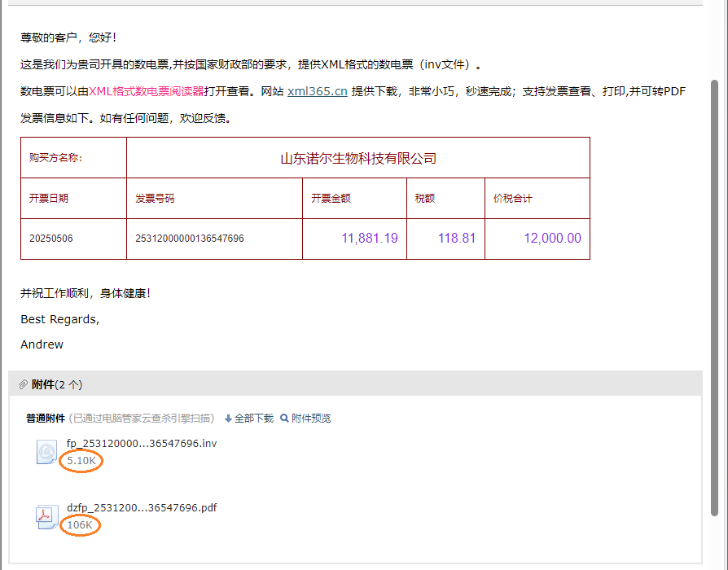Viewport: 728px width, 570px height.
Task: Click the 5.10K file size label
Action: [x=81, y=460]
